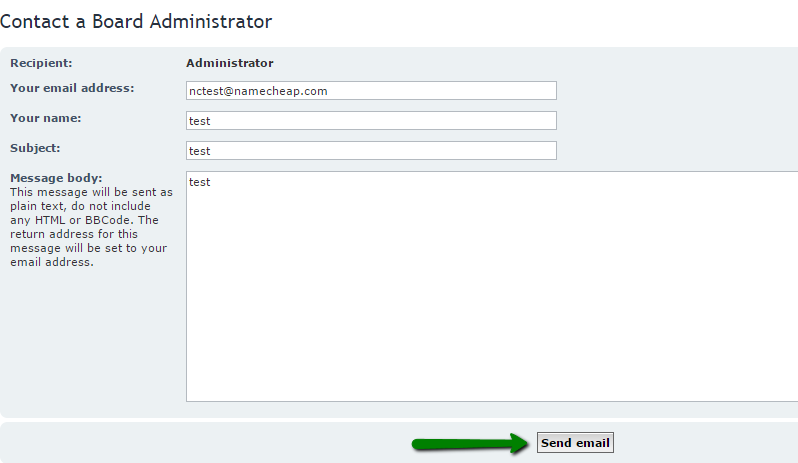Click the Your name label
798x463 pixels.
pyautogui.click(x=46, y=118)
